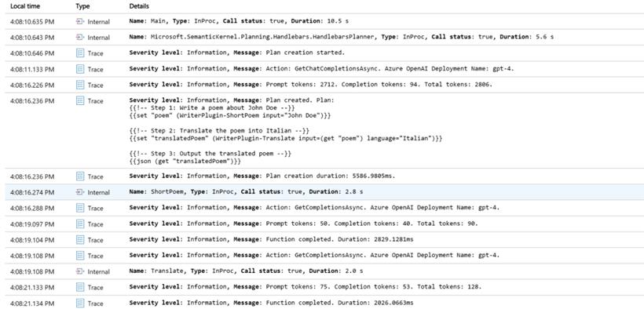This screenshot has height=309, width=644.
Task: Click the 'Plan creation started.' message
Action: (237, 53)
